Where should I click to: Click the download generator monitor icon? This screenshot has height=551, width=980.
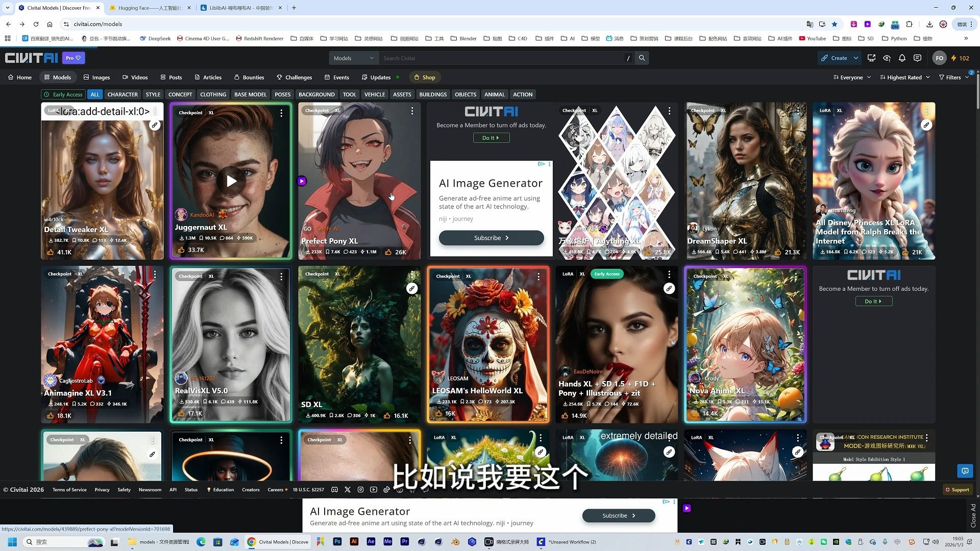point(871,58)
